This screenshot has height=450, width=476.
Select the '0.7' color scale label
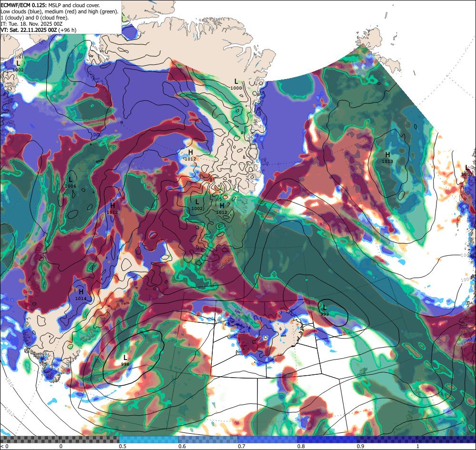coord(242,446)
